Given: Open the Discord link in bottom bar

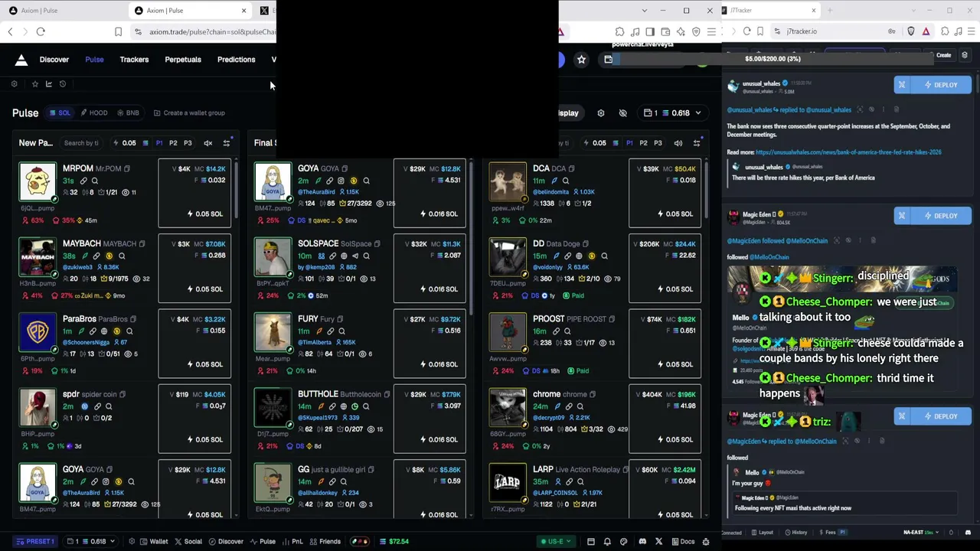Looking at the screenshot, I should point(642,542).
